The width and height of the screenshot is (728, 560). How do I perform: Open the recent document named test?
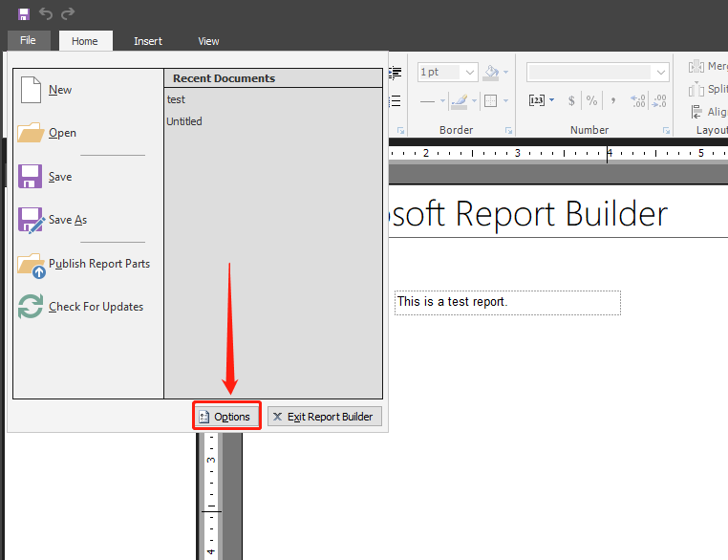[x=176, y=99]
